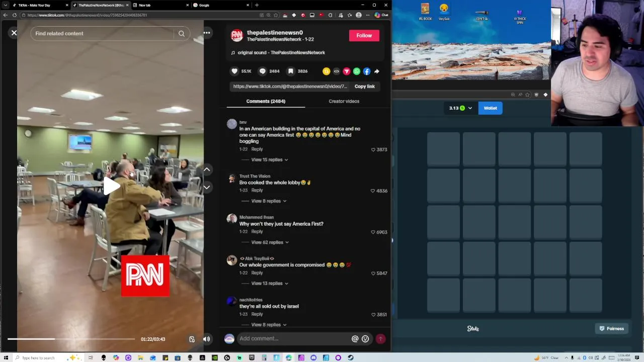This screenshot has width=644, height=362.
Task: Switch to TikTok - Make Your Day tab
Action: click(x=39, y=5)
